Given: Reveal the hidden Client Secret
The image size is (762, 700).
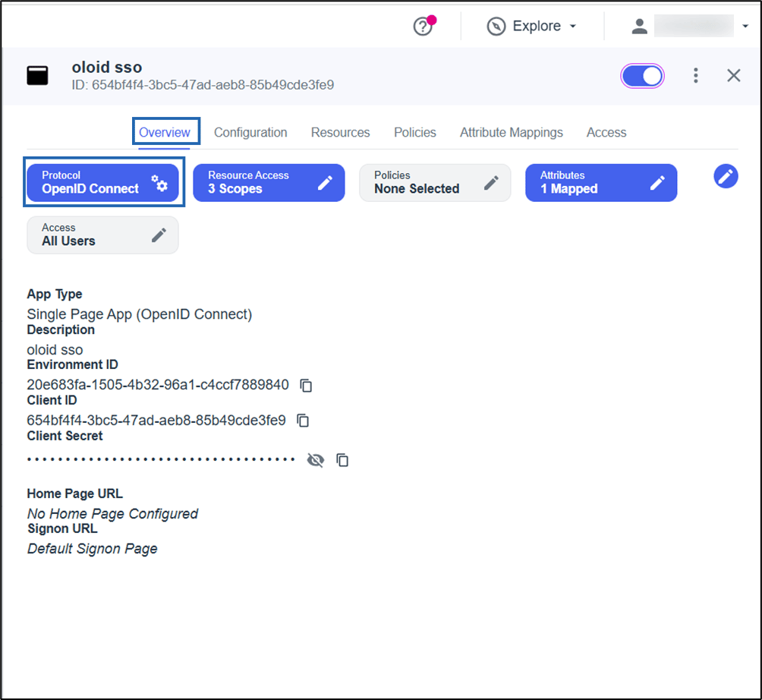Looking at the screenshot, I should coord(316,459).
